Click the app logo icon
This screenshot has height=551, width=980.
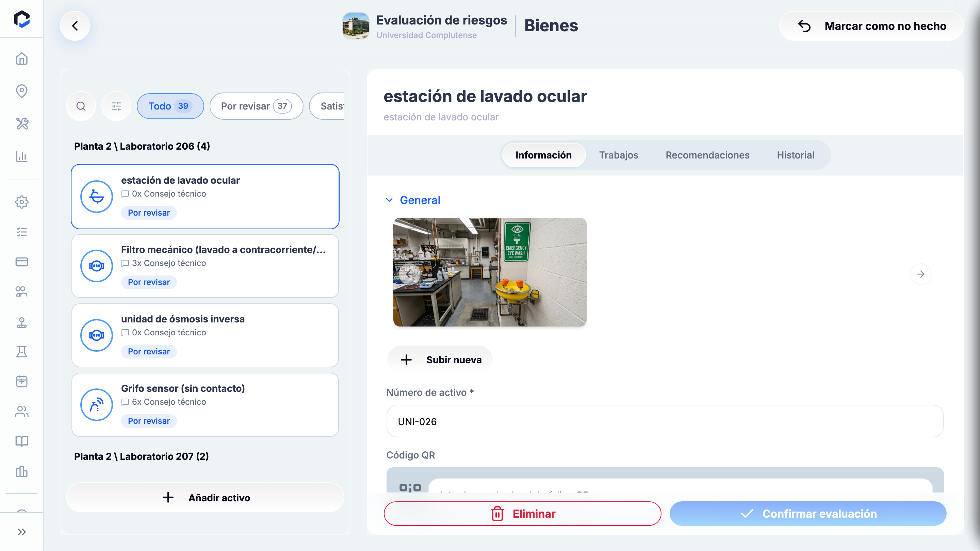click(22, 19)
